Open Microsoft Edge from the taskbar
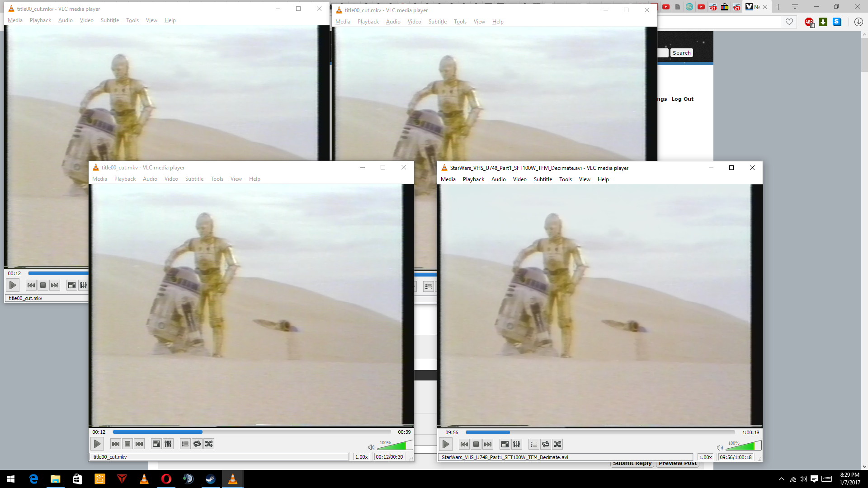This screenshot has width=868, height=488. pos(33,479)
